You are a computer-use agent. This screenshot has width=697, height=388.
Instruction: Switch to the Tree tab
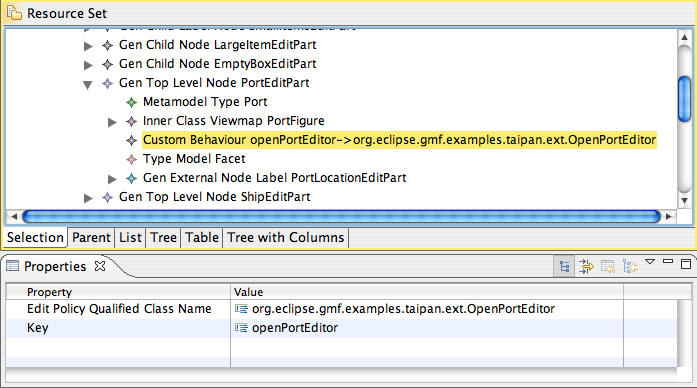pyautogui.click(x=164, y=237)
